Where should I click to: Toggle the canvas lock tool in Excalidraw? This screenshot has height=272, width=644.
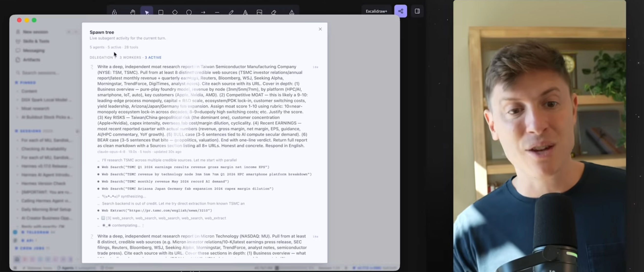tap(114, 12)
